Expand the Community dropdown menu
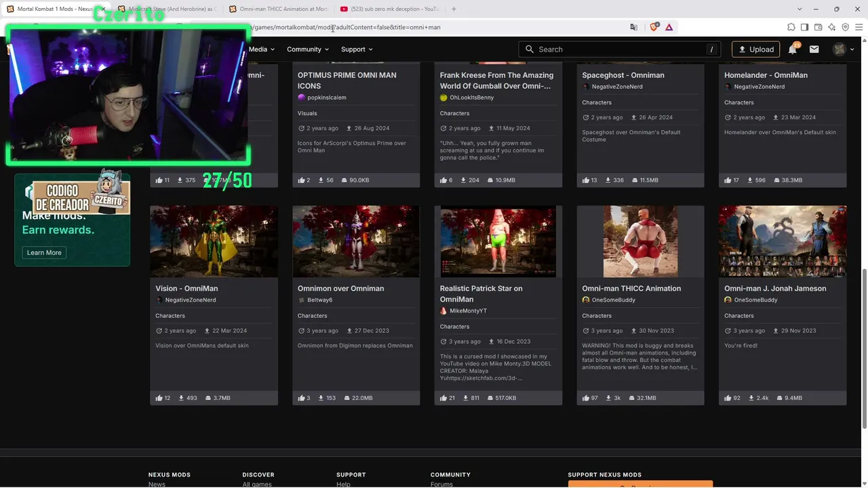 coord(308,49)
